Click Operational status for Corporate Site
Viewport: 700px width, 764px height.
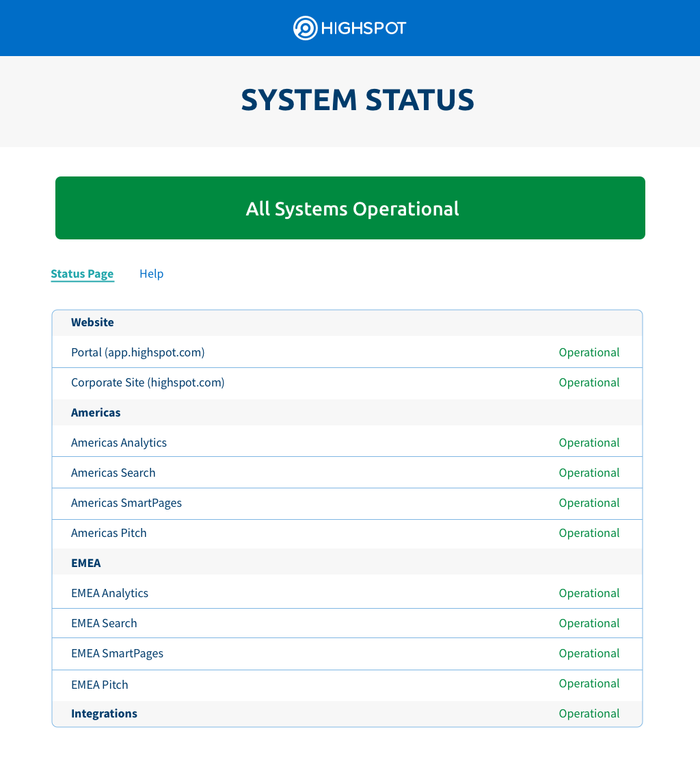coord(589,382)
